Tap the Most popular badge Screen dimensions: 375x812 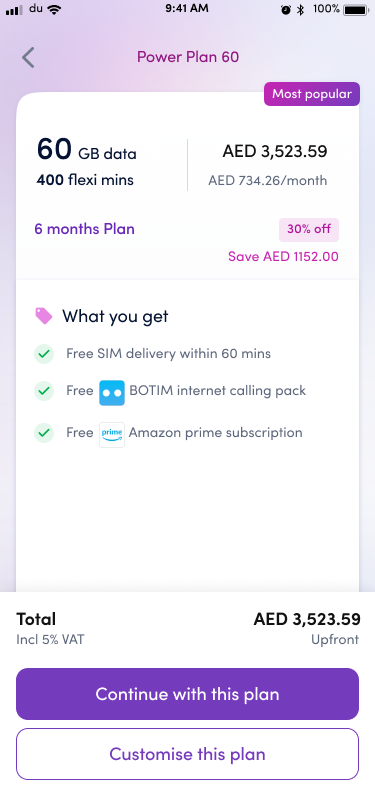point(312,94)
